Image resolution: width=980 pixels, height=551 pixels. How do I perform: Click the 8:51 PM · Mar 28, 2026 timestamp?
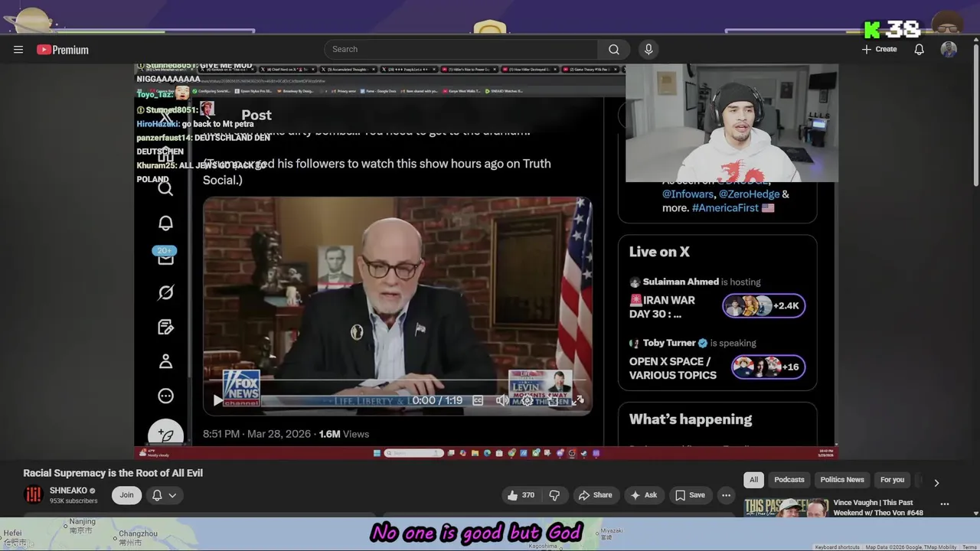256,434
